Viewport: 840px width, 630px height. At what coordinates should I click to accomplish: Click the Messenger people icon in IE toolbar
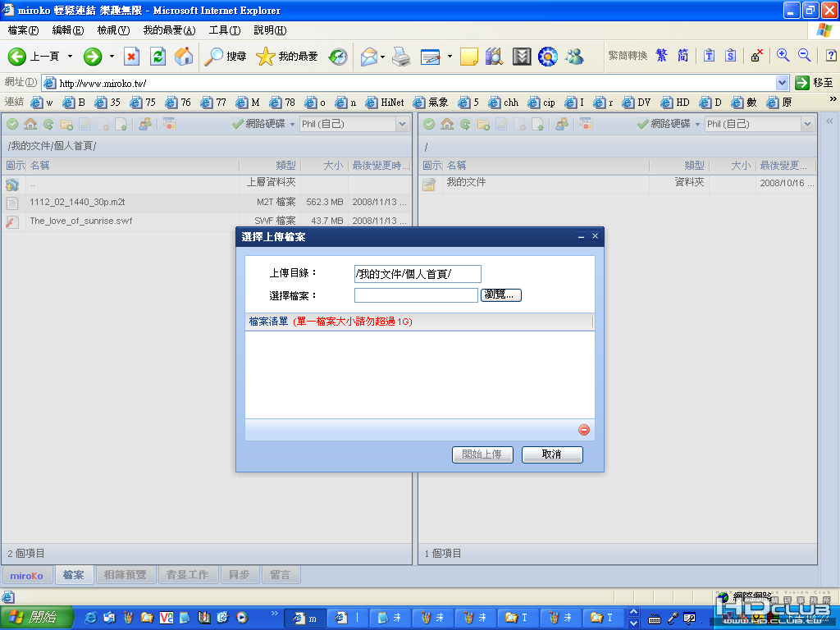574,57
